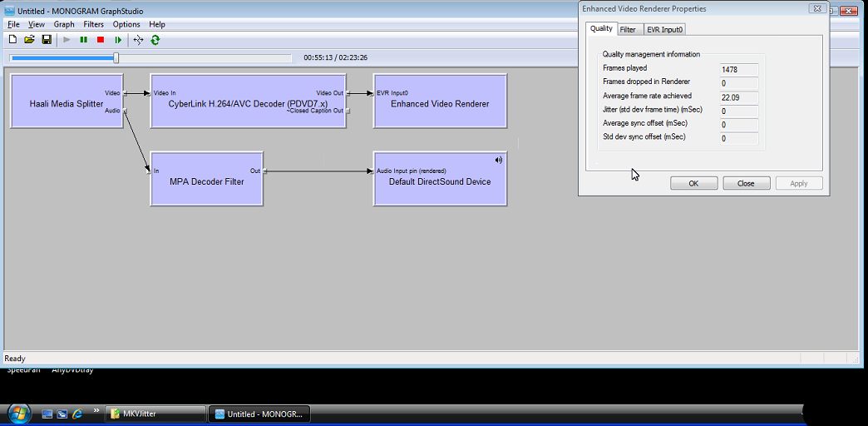Click Switch between windows quick launch icon
Viewport: 868px width, 426px height.
click(x=62, y=414)
